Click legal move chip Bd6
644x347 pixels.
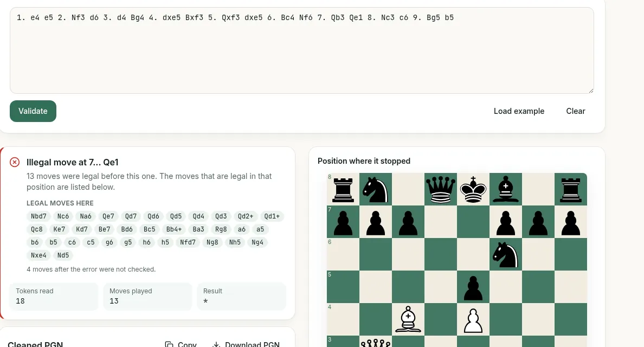(127, 229)
